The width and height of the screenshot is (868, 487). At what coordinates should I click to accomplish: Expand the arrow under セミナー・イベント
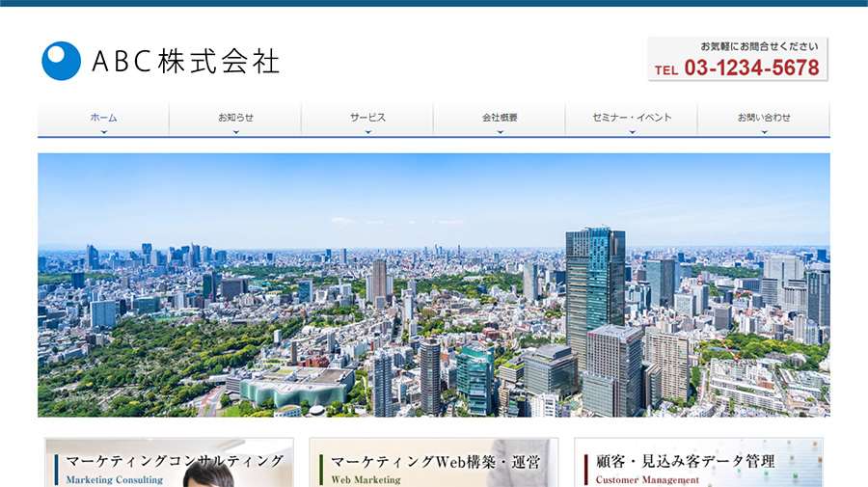coord(632,132)
